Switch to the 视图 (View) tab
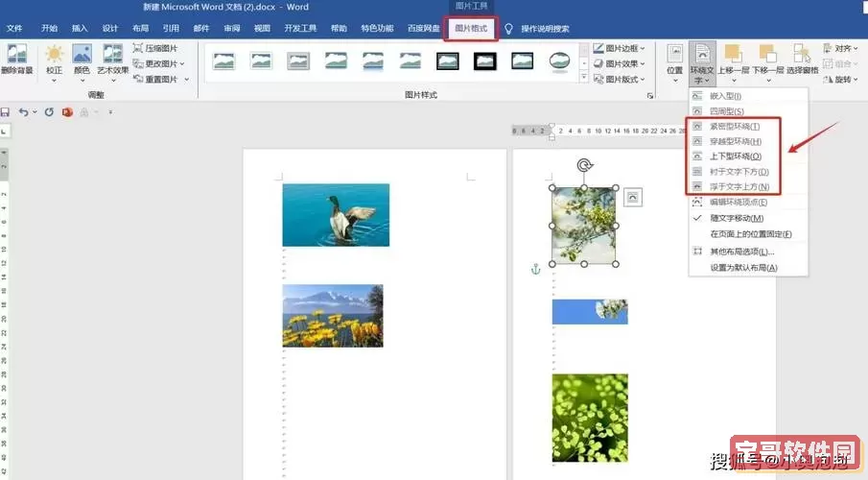The height and width of the screenshot is (480, 868). [263, 28]
